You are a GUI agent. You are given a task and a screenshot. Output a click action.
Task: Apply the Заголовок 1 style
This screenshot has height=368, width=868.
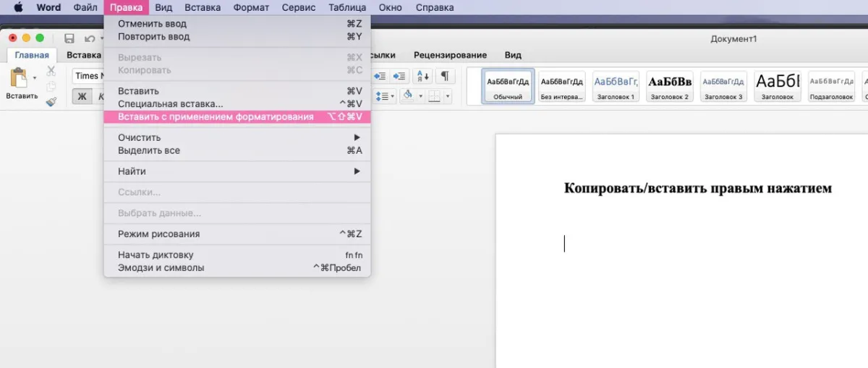click(615, 86)
